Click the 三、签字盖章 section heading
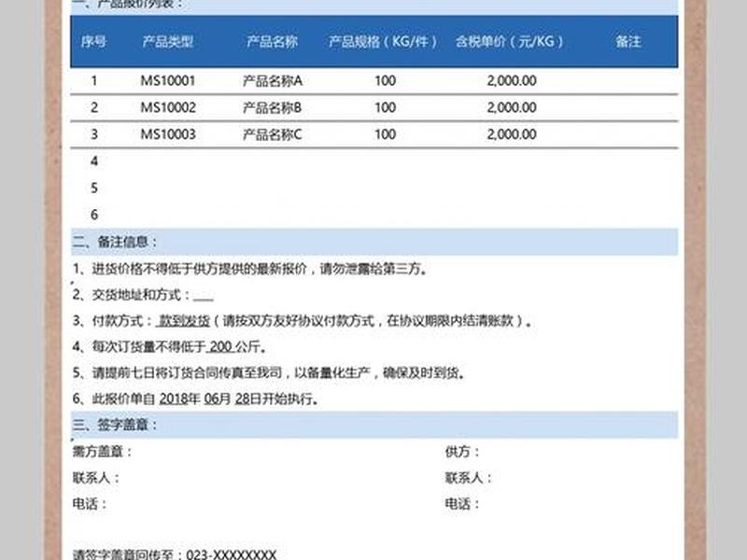Image resolution: width=747 pixels, height=560 pixels. [115, 425]
